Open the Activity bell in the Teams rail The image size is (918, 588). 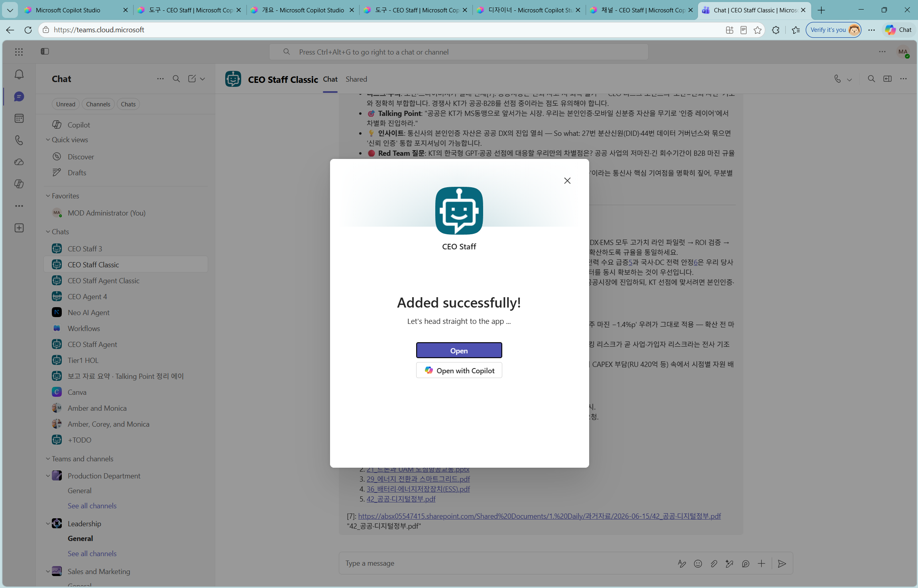(19, 74)
